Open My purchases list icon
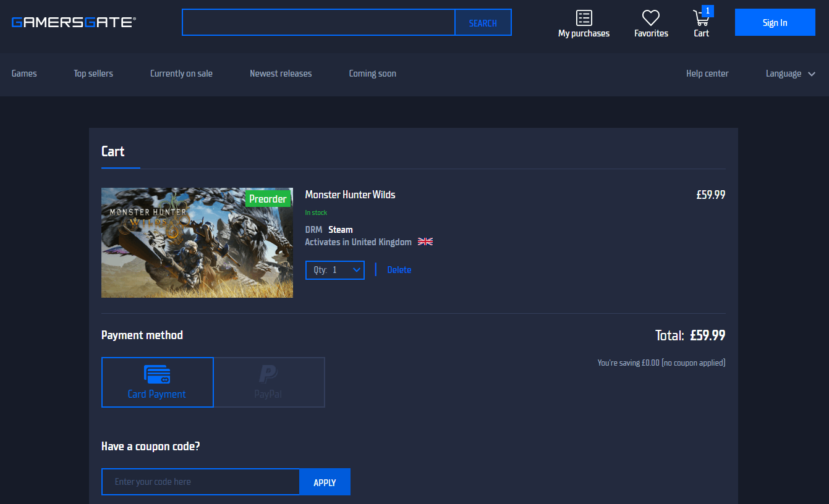The image size is (829, 504). tap(584, 18)
